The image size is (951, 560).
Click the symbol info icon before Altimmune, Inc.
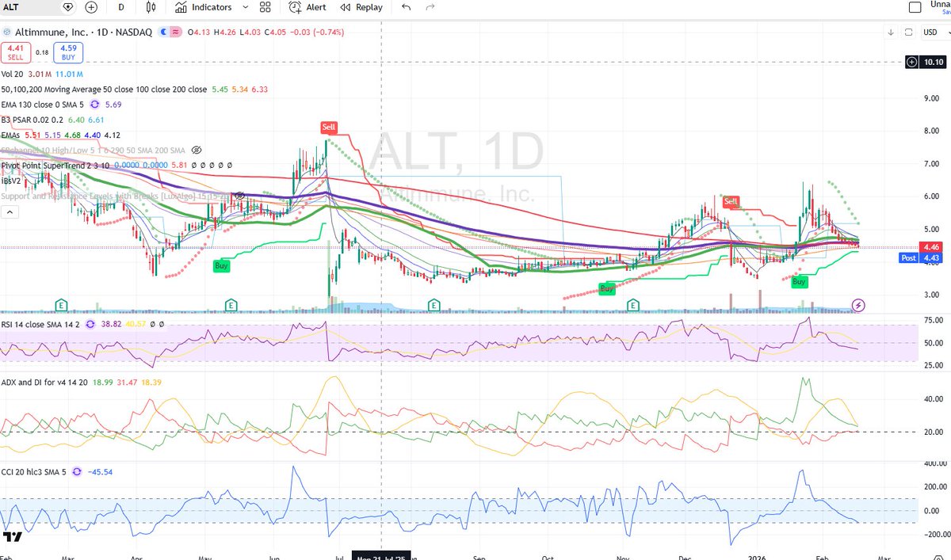[x=6, y=32]
